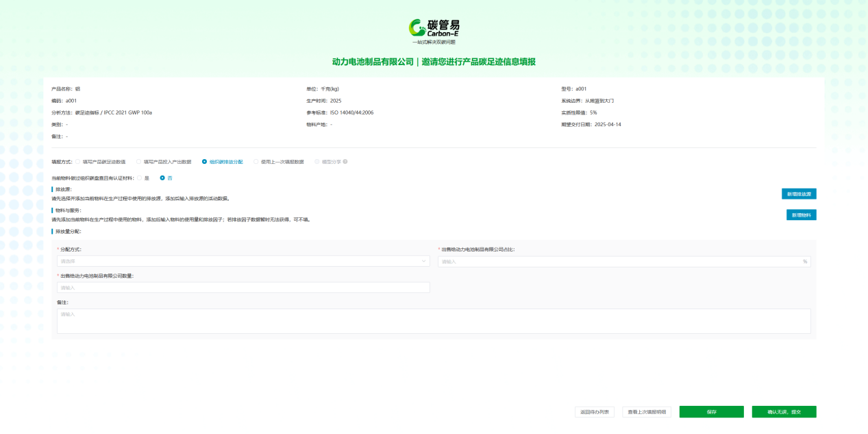
Task: Open 查看上次填报明细 details
Action: click(647, 412)
